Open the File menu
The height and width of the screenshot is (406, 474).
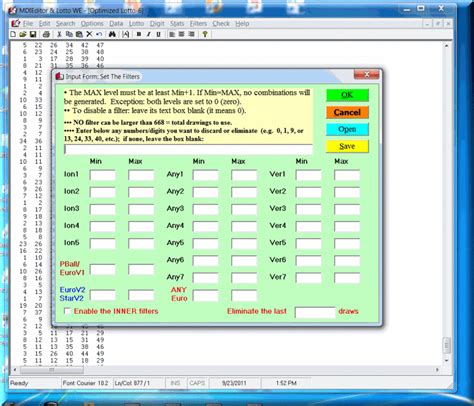(28, 24)
